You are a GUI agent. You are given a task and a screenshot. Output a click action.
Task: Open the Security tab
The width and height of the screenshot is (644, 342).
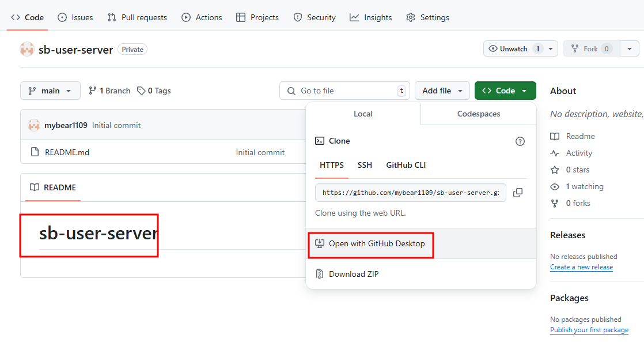[x=315, y=17]
